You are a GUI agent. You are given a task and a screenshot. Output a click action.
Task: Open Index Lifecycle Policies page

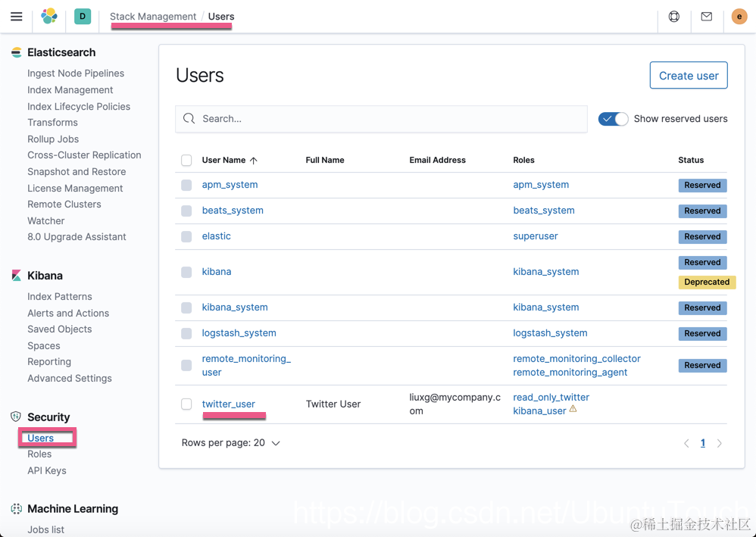(x=79, y=107)
